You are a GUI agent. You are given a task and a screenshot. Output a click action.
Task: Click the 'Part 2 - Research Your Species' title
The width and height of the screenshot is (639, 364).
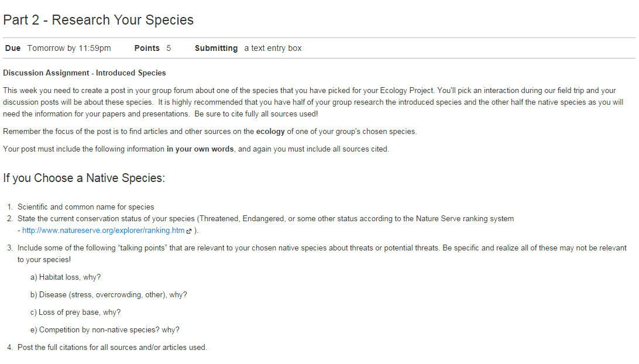click(98, 20)
